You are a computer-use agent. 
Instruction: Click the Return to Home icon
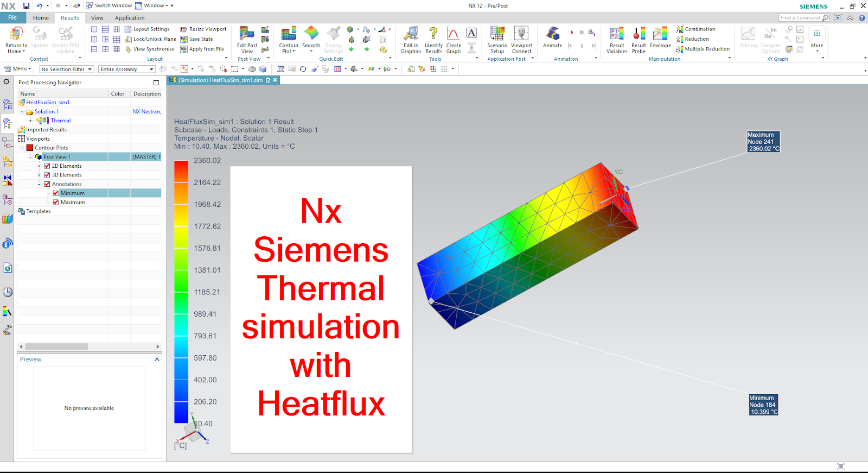(16, 40)
